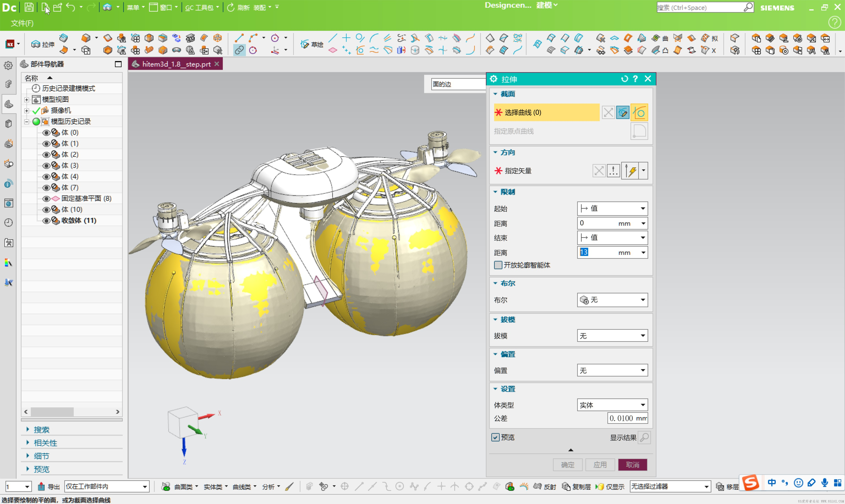Click the sketch section icon beside 选择曲线
The height and width of the screenshot is (504, 845).
[623, 112]
